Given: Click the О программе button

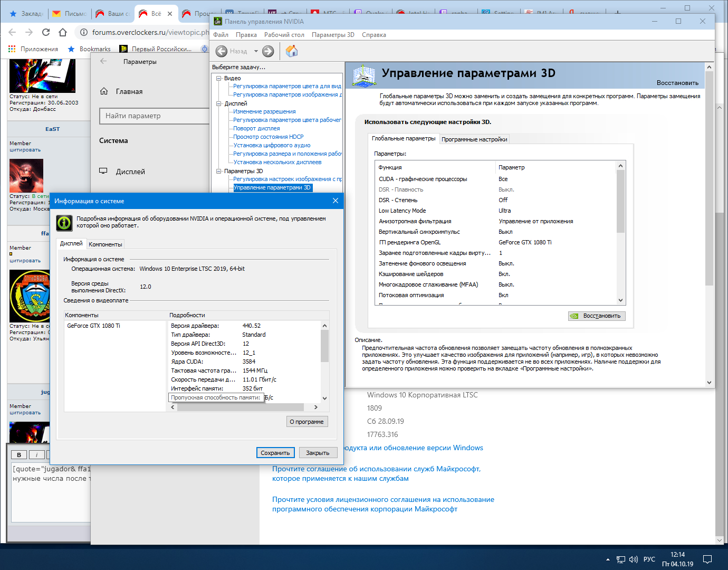Looking at the screenshot, I should (x=306, y=422).
